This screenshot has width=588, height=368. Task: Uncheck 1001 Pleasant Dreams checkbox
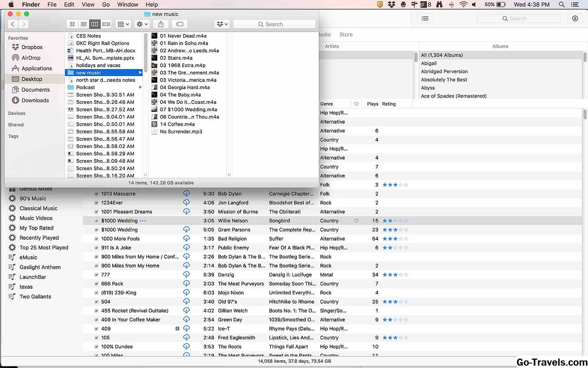point(97,212)
